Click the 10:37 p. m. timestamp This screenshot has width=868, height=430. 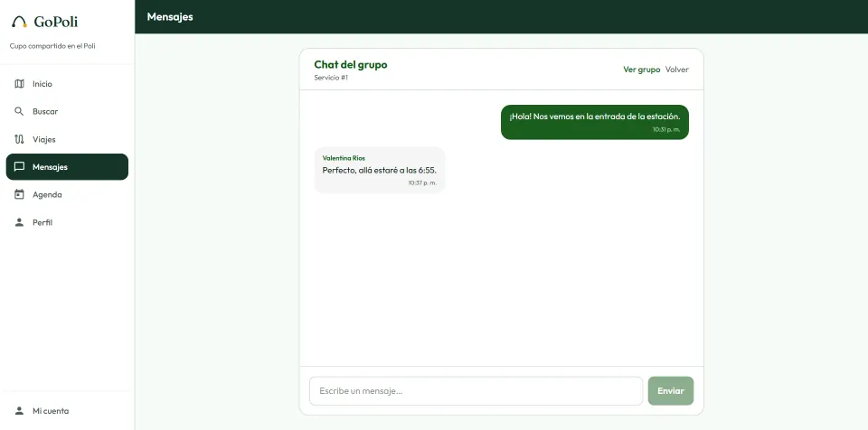(x=422, y=183)
